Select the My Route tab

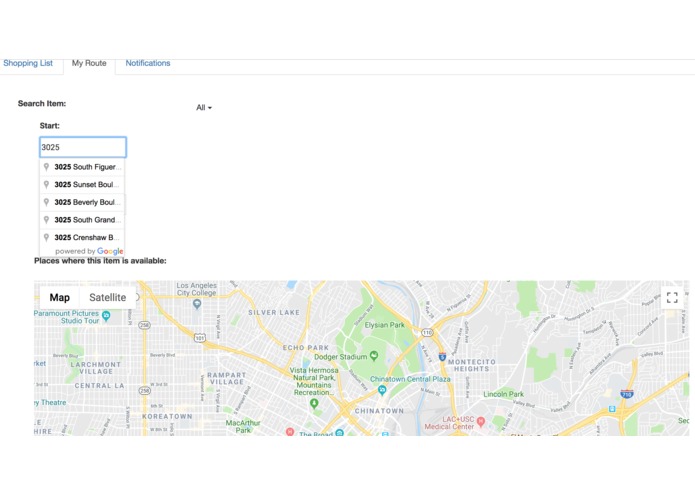click(x=89, y=63)
